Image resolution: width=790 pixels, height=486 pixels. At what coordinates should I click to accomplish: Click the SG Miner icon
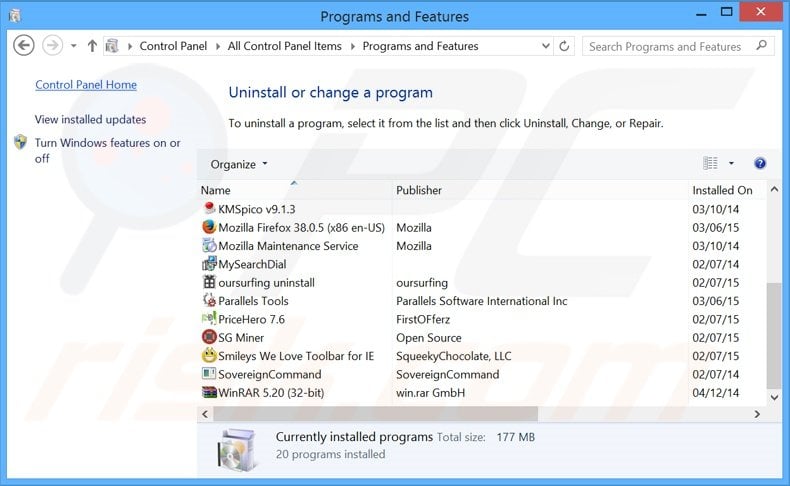pyautogui.click(x=209, y=337)
